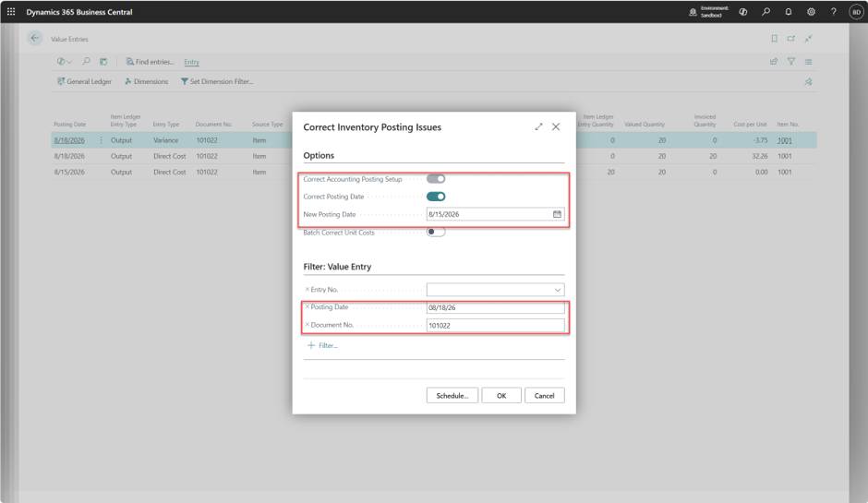Click the Document No. column header
This screenshot has width=868, height=503.
tap(213, 125)
